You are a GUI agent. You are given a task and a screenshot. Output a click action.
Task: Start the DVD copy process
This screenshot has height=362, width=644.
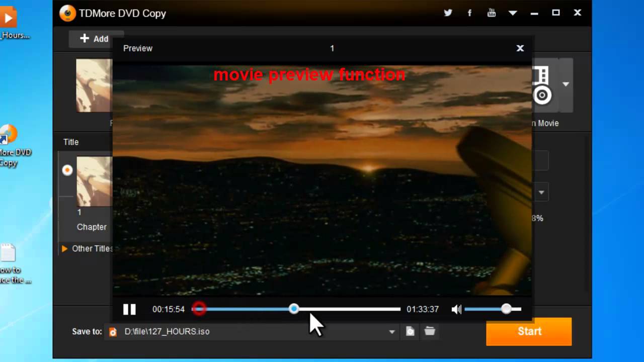[529, 331]
